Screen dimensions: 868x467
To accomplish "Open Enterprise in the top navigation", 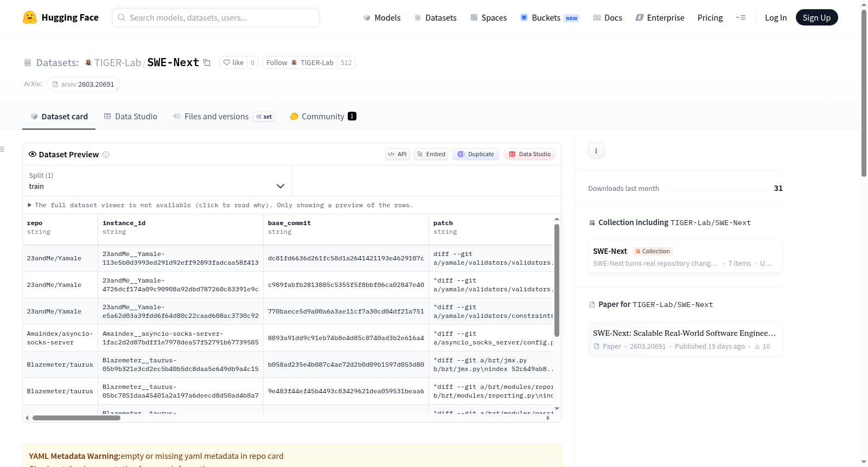I will tap(660, 17).
